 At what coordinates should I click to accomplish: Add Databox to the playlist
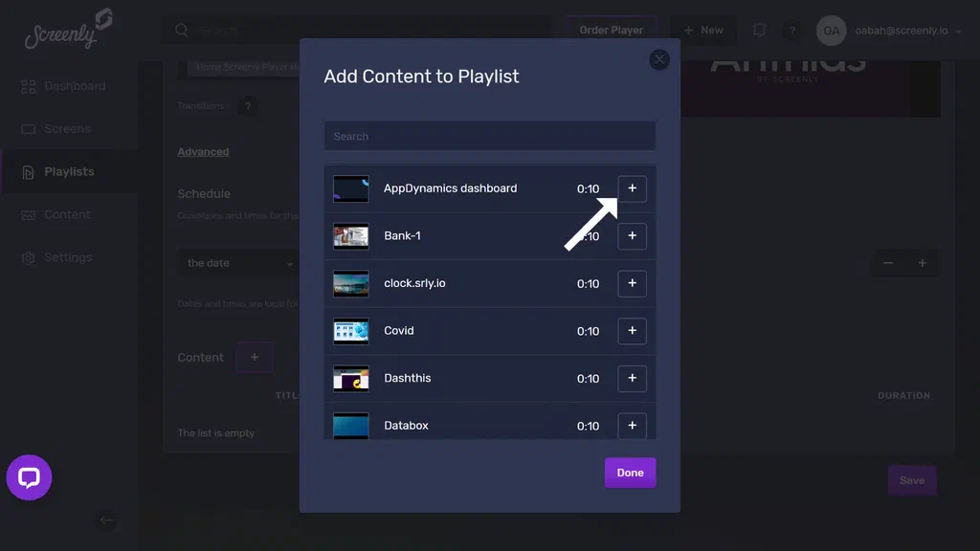tap(632, 426)
